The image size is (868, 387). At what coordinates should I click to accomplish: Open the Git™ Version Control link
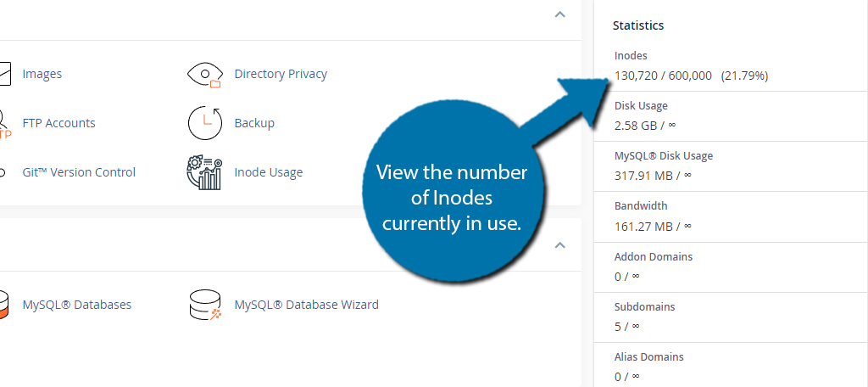pyautogui.click(x=79, y=172)
